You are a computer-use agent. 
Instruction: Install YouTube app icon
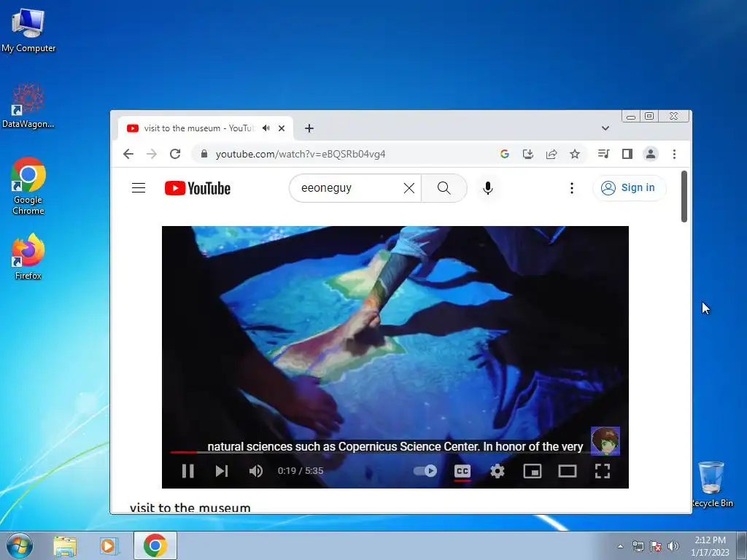[528, 154]
